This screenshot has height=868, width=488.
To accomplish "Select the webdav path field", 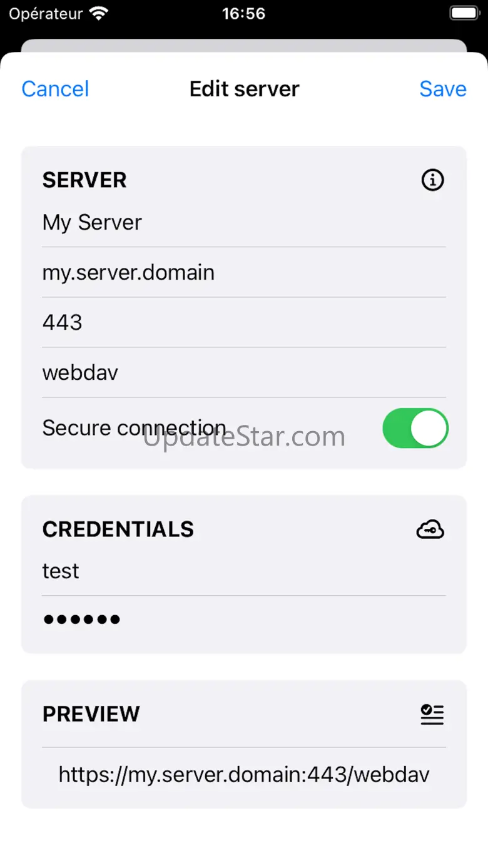I will [x=244, y=372].
